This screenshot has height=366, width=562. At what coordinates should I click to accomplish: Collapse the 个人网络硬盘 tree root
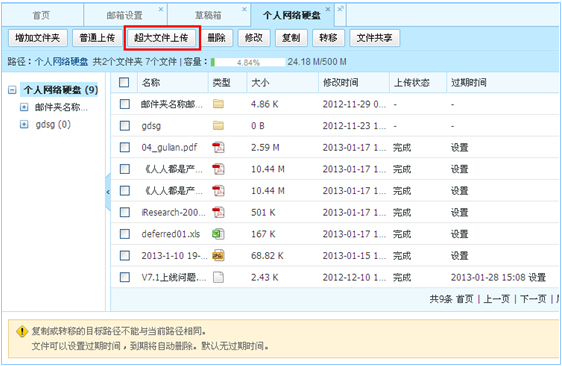point(12,90)
